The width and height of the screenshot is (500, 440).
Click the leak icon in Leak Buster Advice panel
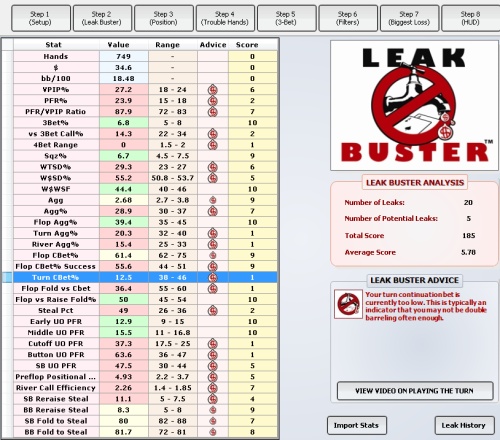(x=348, y=304)
